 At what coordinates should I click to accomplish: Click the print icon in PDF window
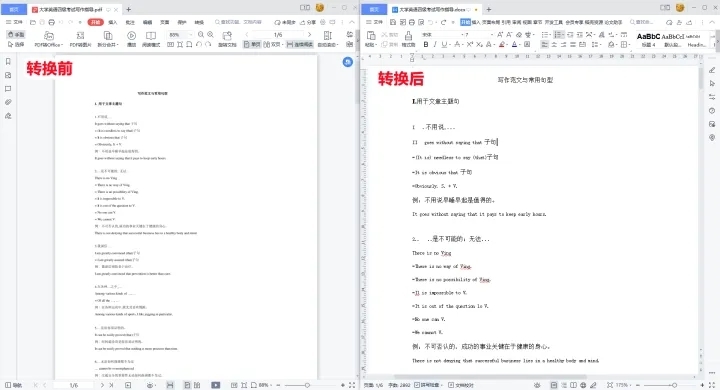(51, 22)
